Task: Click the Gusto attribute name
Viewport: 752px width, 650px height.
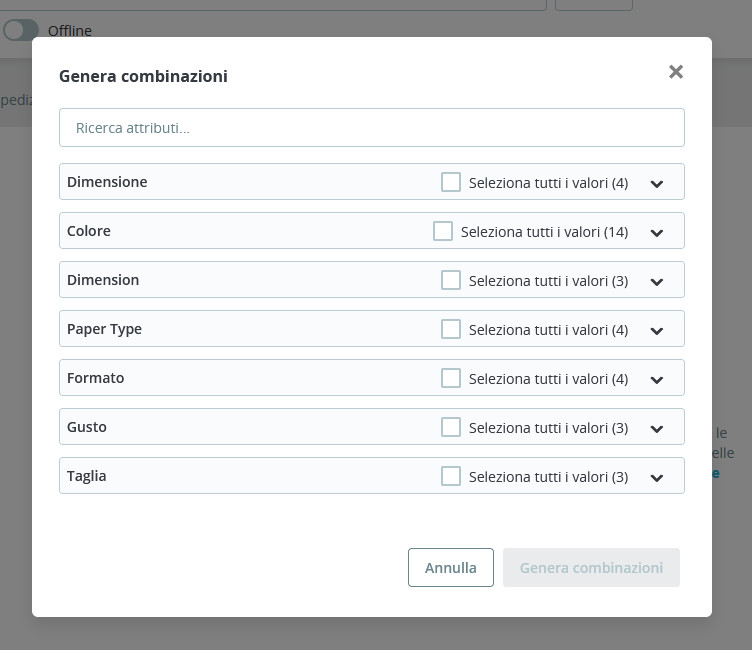Action: [87, 427]
